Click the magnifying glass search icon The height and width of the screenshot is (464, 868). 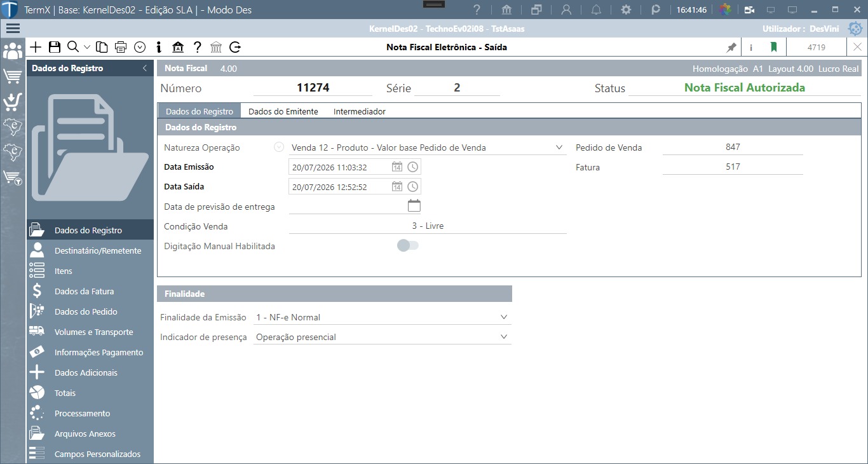click(x=72, y=47)
